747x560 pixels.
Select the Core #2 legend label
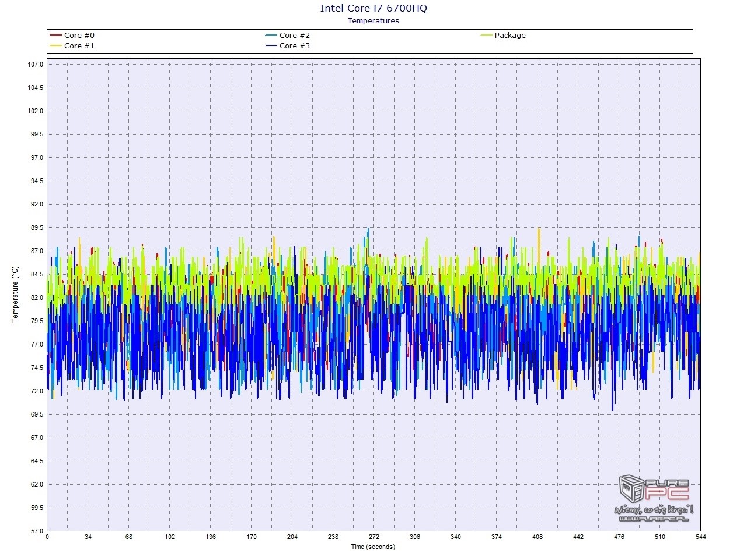(x=294, y=36)
